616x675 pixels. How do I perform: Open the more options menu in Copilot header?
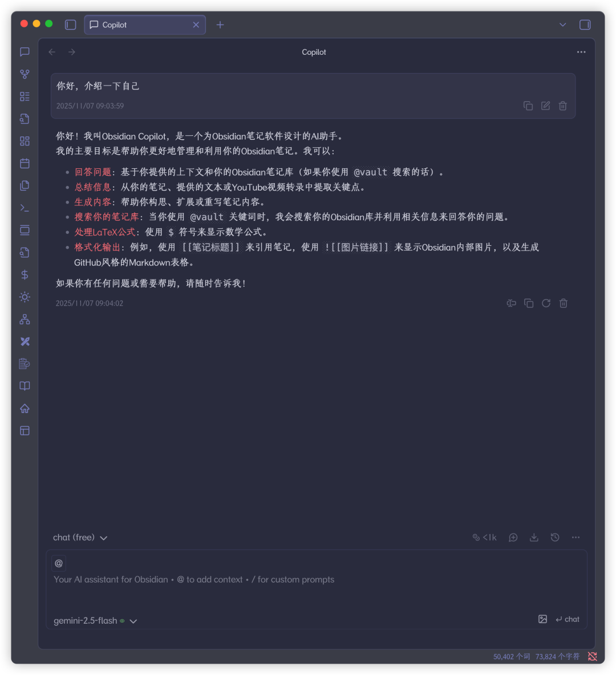(x=581, y=52)
